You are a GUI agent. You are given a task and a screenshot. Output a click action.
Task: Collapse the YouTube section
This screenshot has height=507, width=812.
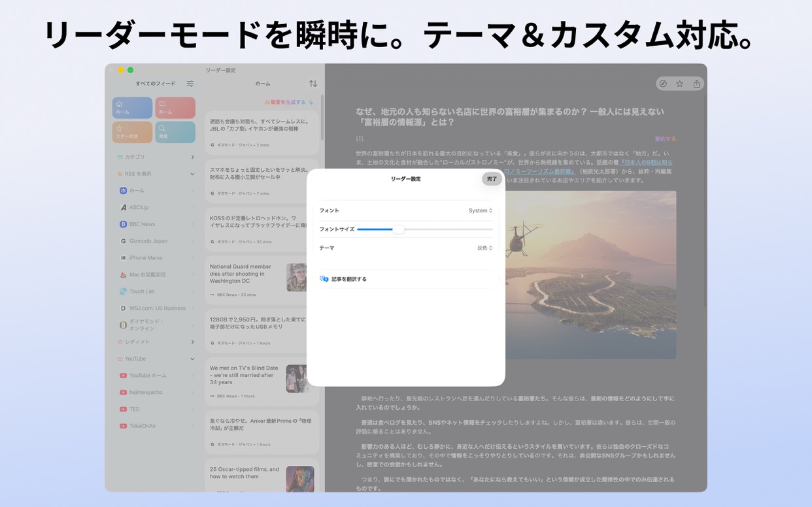(192, 358)
